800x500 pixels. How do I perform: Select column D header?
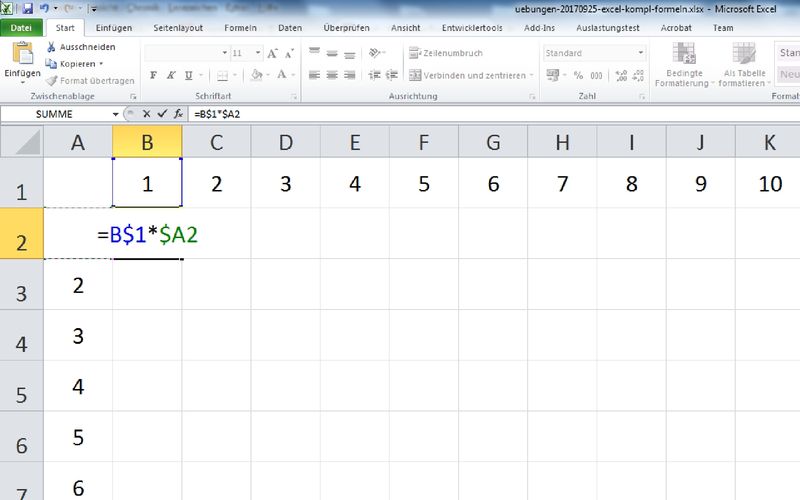click(286, 142)
